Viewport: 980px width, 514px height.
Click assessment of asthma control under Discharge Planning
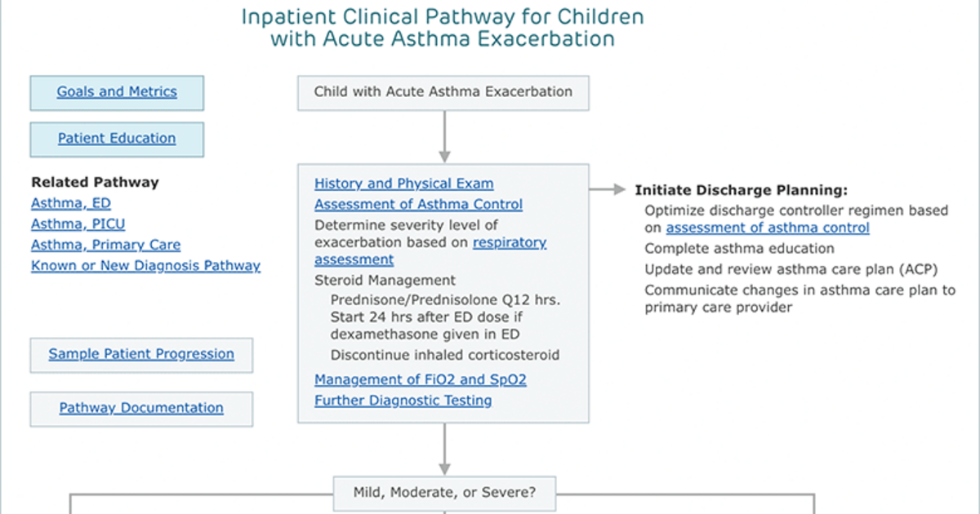(x=768, y=228)
